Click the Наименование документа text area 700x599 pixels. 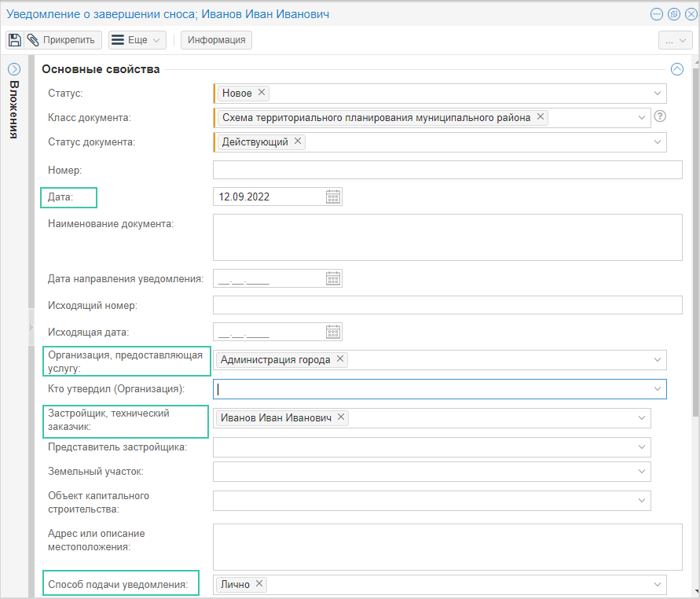coord(447,237)
